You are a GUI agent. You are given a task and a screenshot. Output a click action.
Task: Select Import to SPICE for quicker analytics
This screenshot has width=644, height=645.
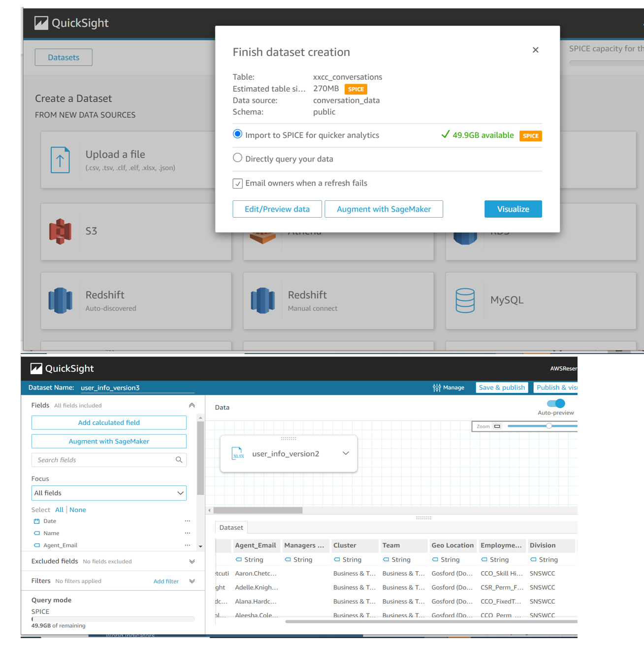click(x=238, y=134)
